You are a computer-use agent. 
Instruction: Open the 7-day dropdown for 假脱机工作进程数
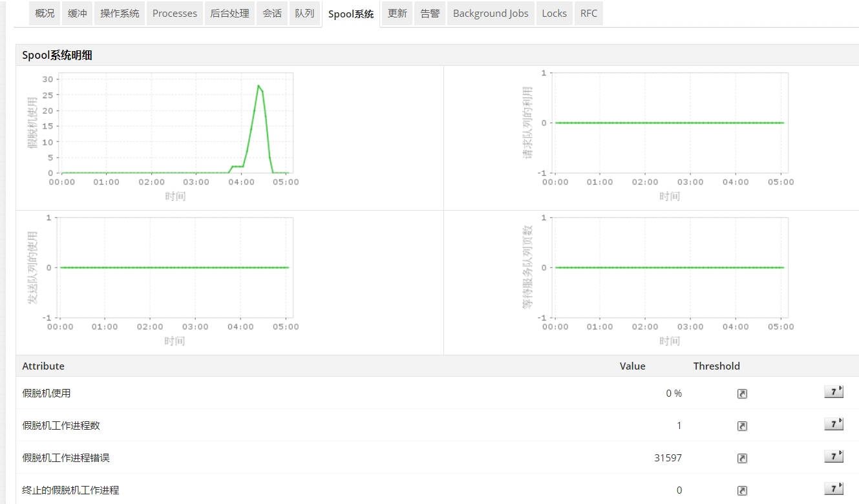[834, 424]
